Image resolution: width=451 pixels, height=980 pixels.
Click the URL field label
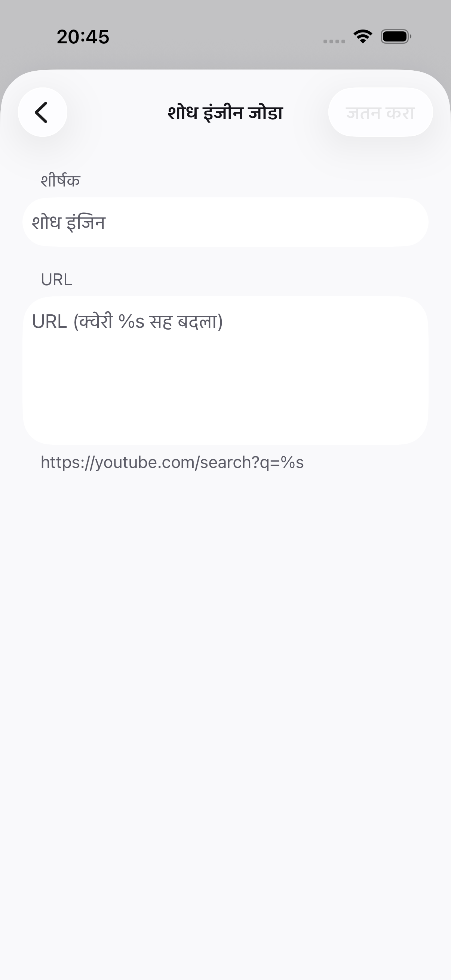coord(56,280)
